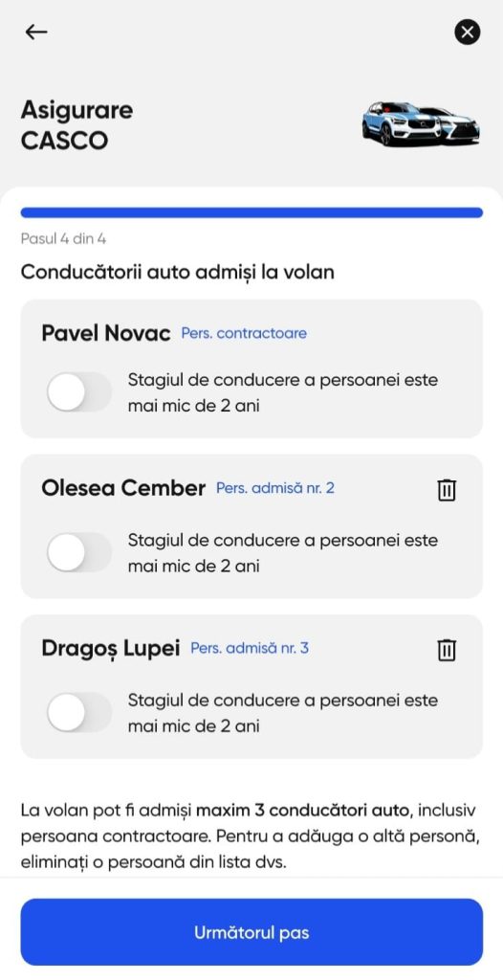The height and width of the screenshot is (980, 503).
Task: Tap the maxim 3 conducători auto notice
Action: (x=304, y=812)
